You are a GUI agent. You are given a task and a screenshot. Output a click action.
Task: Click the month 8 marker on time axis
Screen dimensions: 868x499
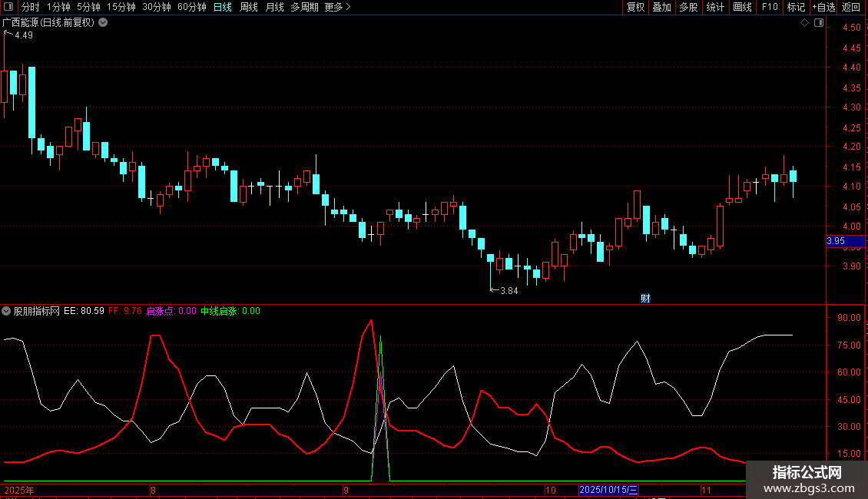click(154, 490)
